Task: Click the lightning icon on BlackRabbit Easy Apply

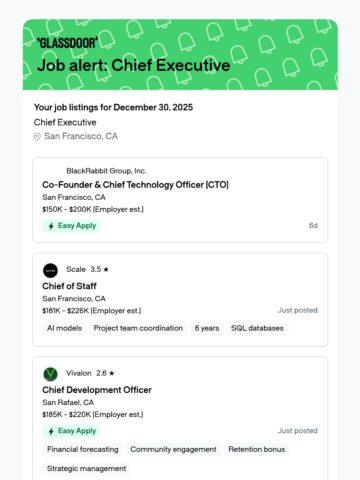Action: [x=51, y=226]
